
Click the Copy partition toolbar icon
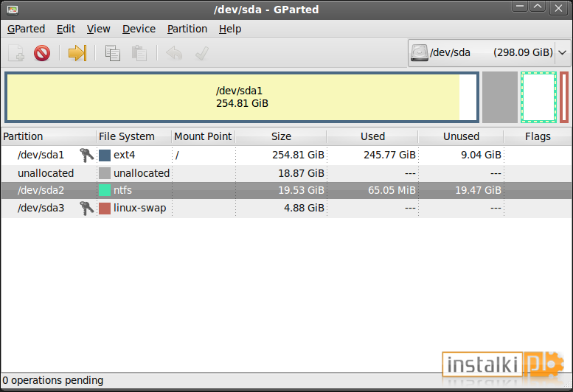[x=113, y=53]
